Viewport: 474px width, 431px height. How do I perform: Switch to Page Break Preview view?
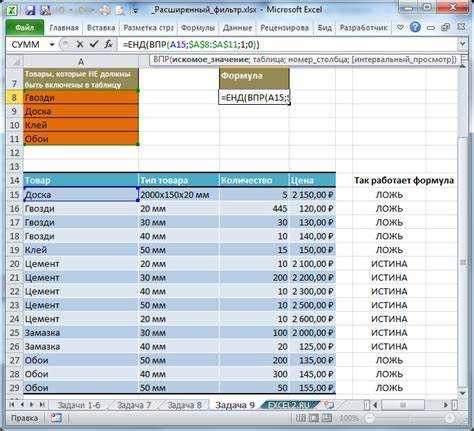[x=327, y=418]
